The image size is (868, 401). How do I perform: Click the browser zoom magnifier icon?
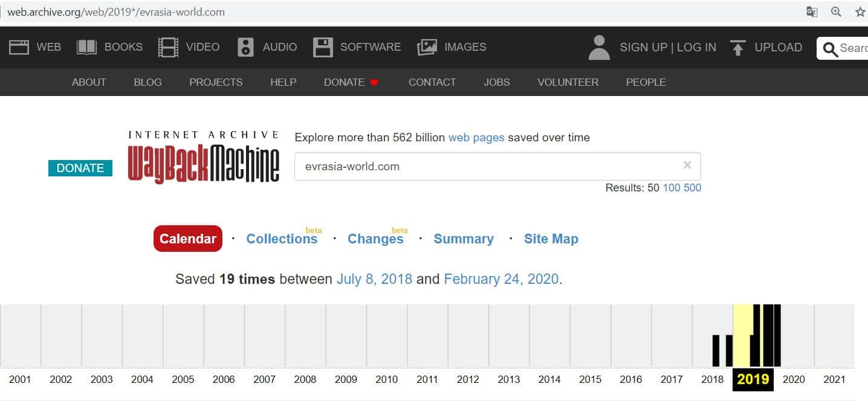pos(836,12)
